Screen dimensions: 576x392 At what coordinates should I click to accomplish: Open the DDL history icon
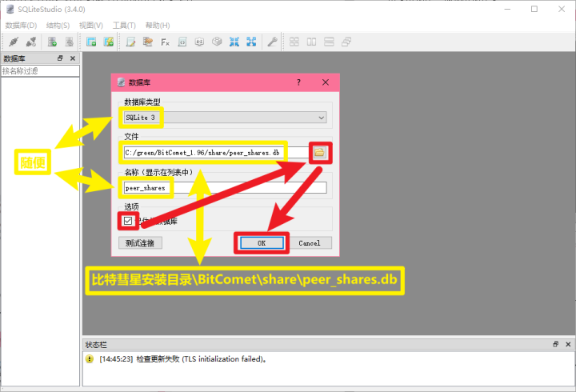click(x=148, y=42)
